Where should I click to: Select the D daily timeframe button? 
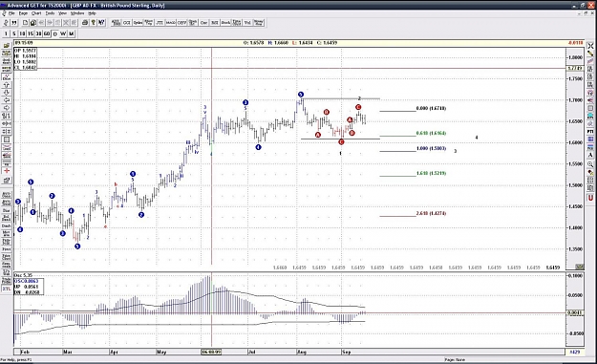[55, 33]
